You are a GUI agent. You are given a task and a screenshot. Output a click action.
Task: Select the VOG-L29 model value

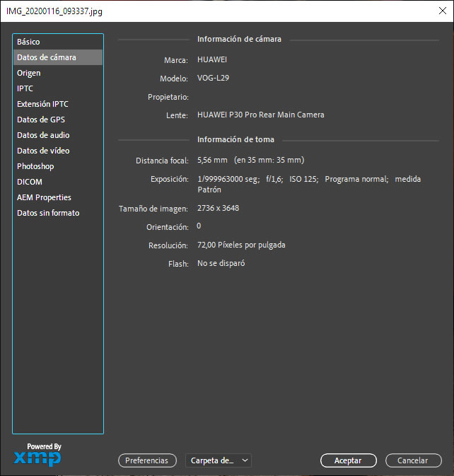tap(213, 78)
